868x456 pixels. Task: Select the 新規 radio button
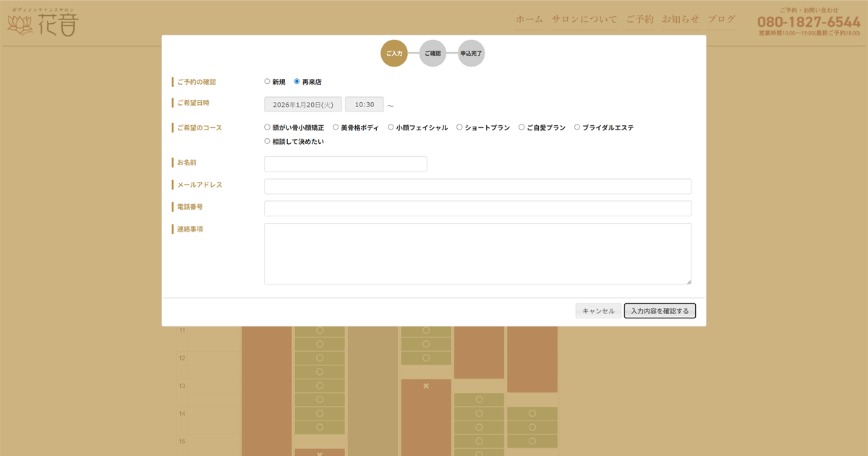click(268, 82)
